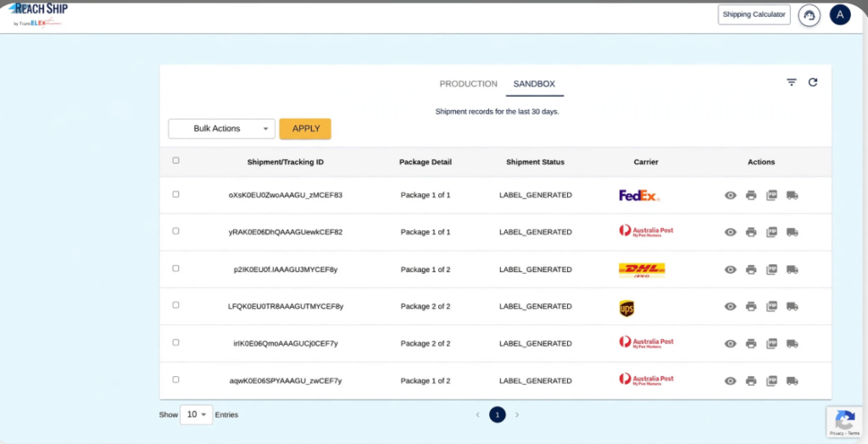Click the DHL carrier logo
This screenshot has height=444, width=868.
(x=642, y=270)
